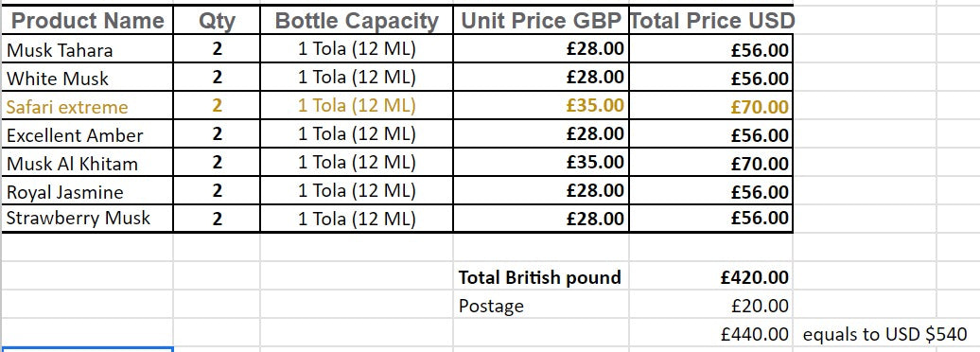Click the Royal Jasmine cell

tap(87, 191)
